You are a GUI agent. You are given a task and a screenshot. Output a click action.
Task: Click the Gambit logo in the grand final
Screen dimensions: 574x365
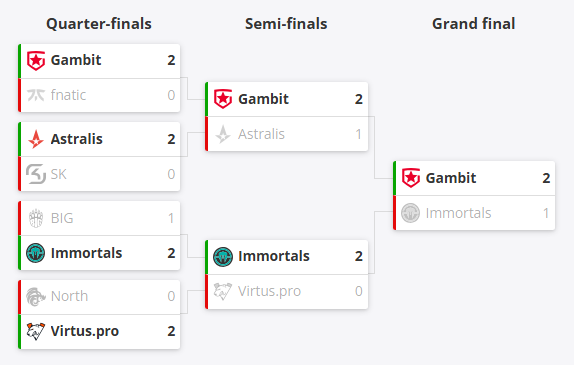click(x=411, y=178)
